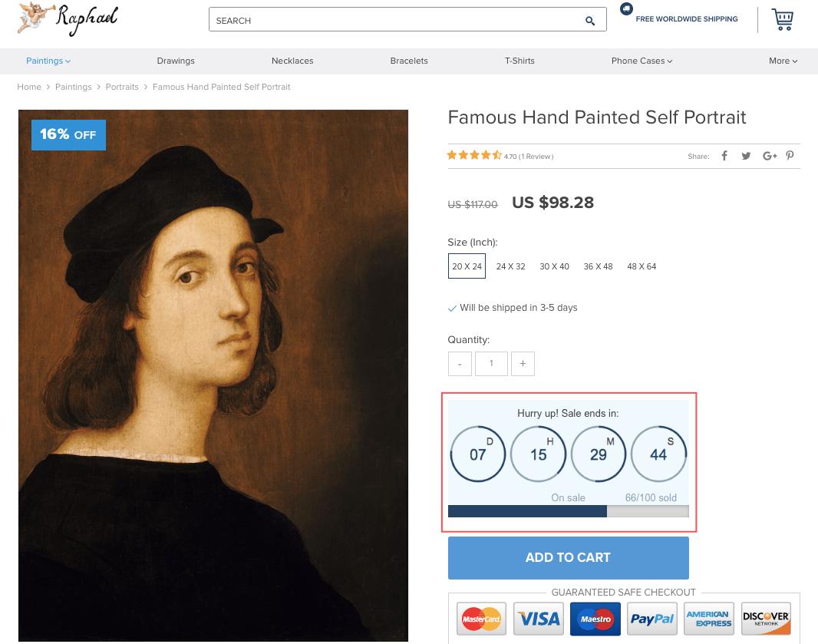Pin the portrait to Pinterest
The height and width of the screenshot is (644, 818).
pos(790,156)
